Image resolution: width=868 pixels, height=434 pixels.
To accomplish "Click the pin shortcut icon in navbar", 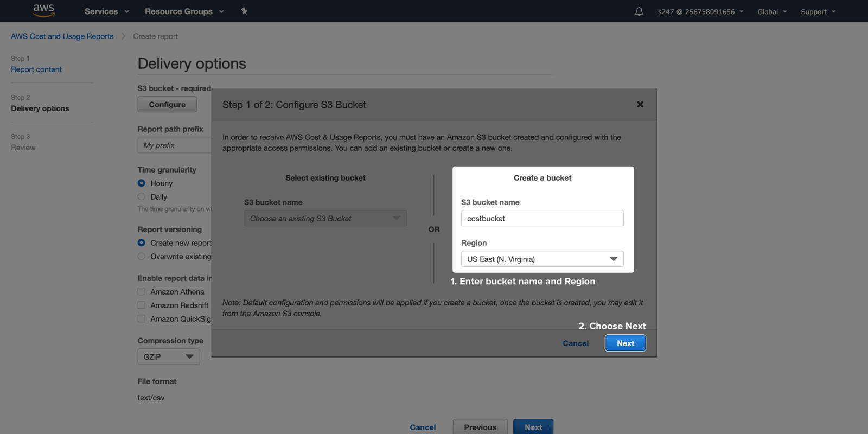I will coord(244,11).
